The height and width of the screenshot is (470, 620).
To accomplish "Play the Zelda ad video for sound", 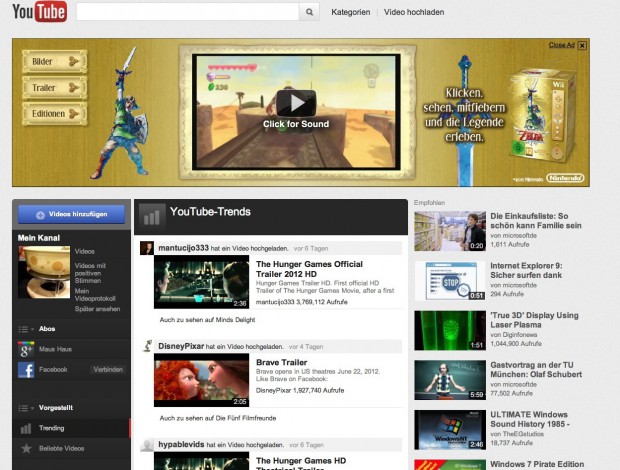I will coord(296,104).
